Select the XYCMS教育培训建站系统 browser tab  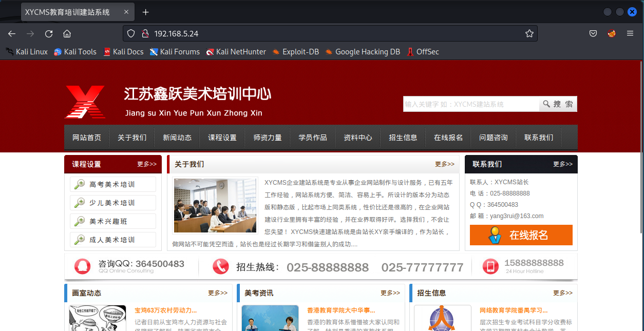[x=78, y=12]
